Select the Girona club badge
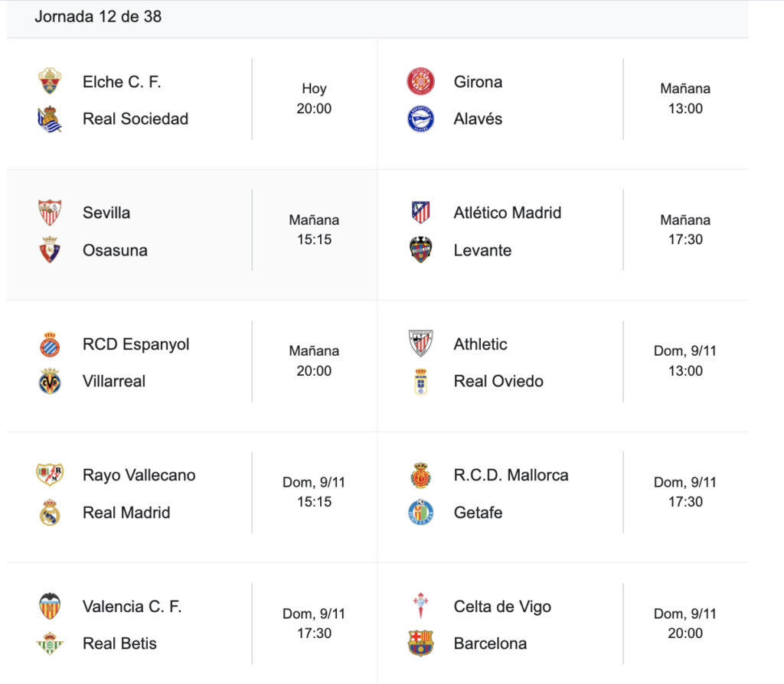Screen dimensions: 784x684 click(420, 82)
